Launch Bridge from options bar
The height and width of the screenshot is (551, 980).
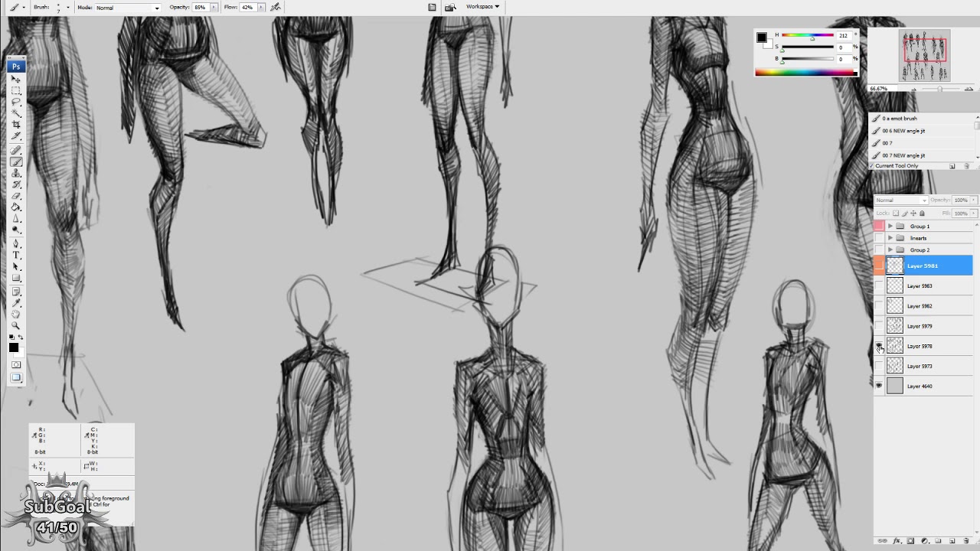(x=450, y=7)
